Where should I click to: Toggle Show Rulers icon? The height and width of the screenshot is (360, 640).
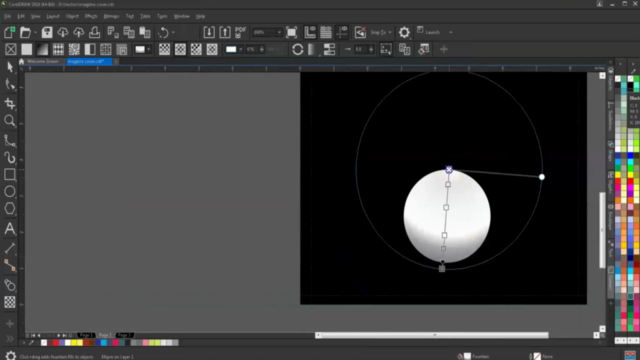pyautogui.click(x=310, y=32)
